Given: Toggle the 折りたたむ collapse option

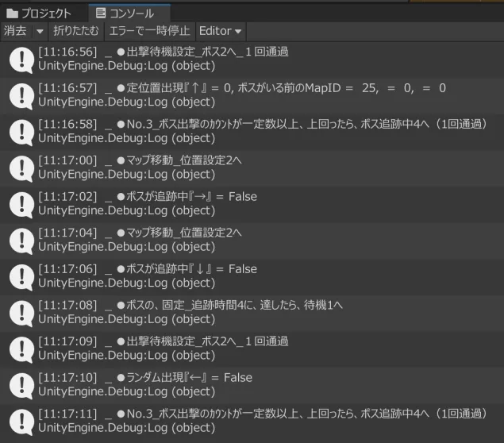Looking at the screenshot, I should pos(76,31).
